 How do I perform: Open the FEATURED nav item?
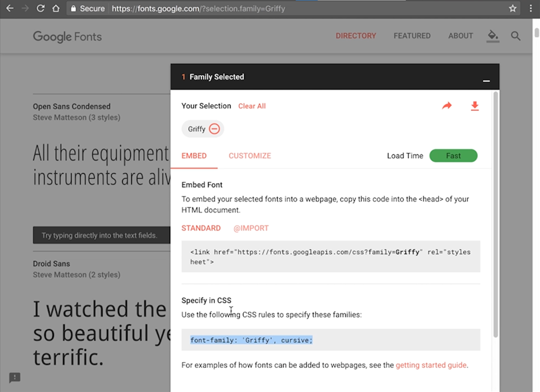[x=412, y=36]
